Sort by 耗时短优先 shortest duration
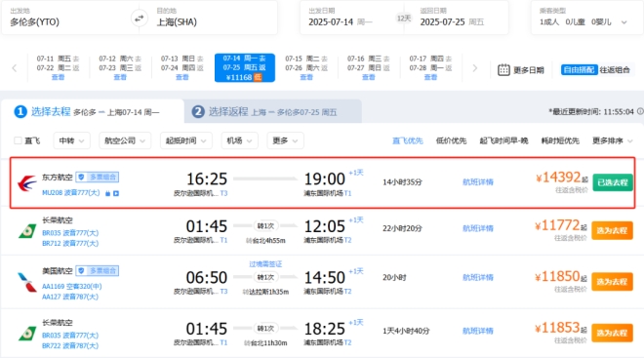 click(560, 140)
